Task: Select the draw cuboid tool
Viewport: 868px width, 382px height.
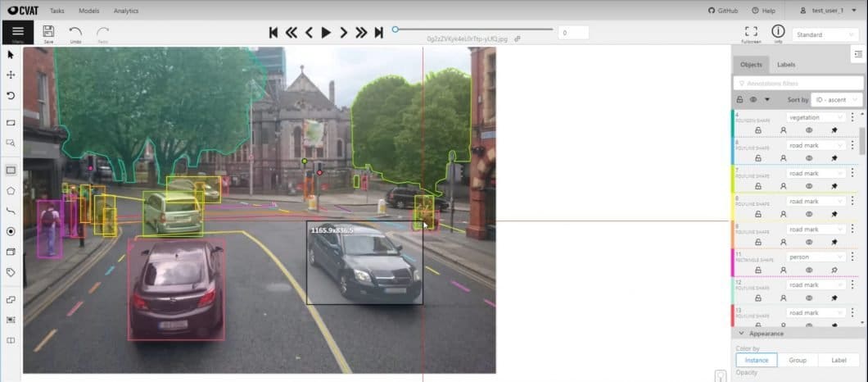Action: click(11, 252)
